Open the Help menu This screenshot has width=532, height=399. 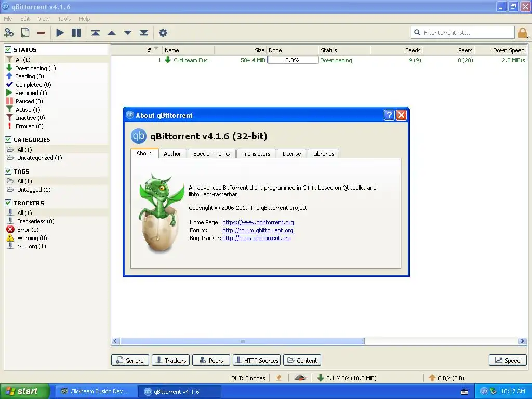pyautogui.click(x=85, y=19)
